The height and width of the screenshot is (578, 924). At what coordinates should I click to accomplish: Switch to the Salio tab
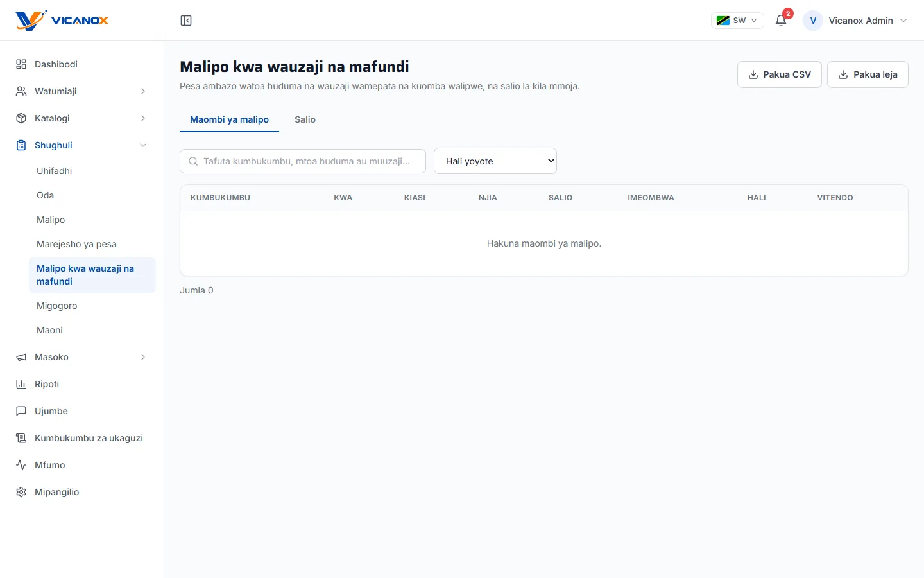point(305,119)
